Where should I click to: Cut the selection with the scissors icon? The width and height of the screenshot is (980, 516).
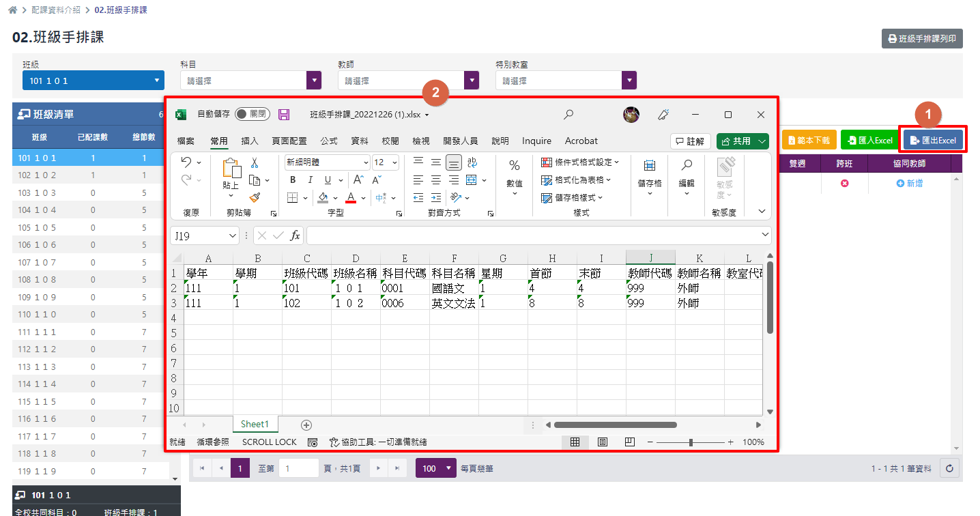[x=255, y=162]
